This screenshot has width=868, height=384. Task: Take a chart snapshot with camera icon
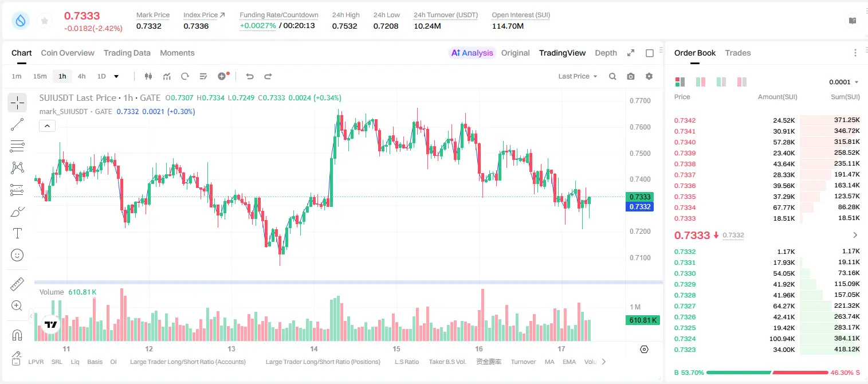coord(631,76)
